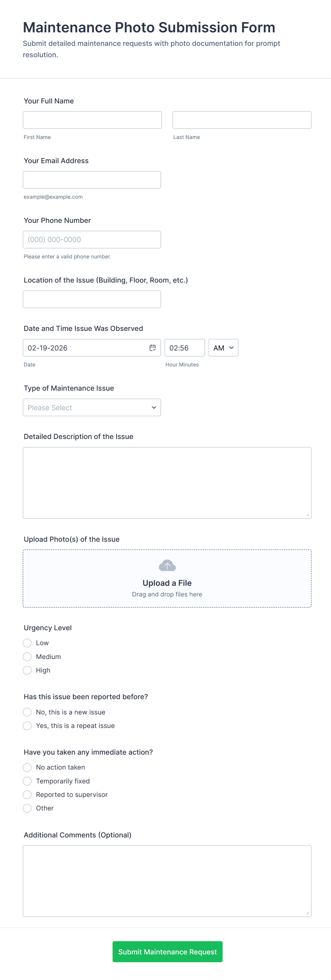
Task: Expand the AM/PM selector
Action: [x=223, y=348]
